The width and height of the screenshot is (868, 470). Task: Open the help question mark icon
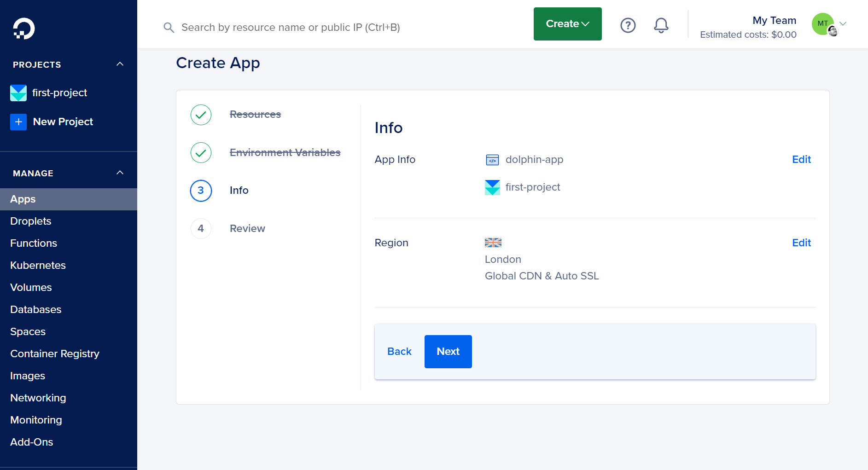click(x=628, y=25)
